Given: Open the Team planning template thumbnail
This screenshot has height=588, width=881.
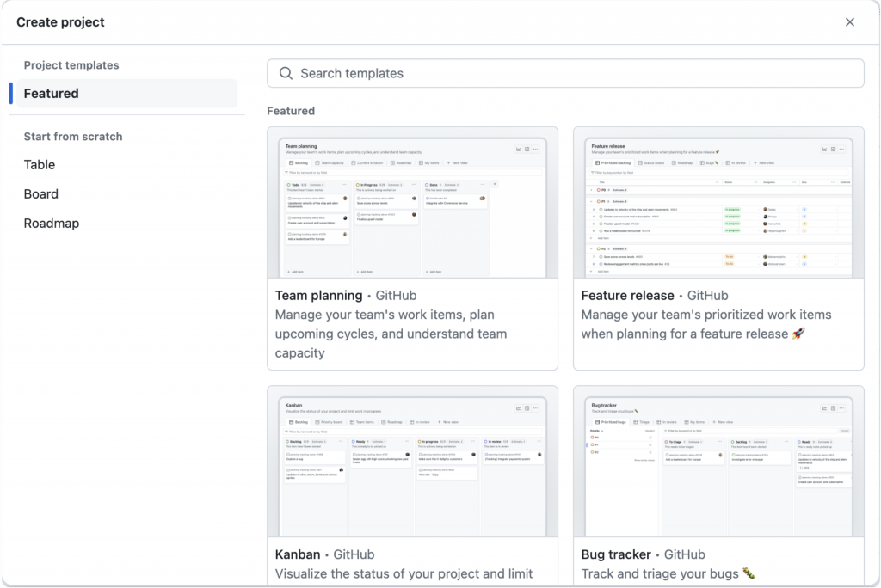Looking at the screenshot, I should (412, 203).
